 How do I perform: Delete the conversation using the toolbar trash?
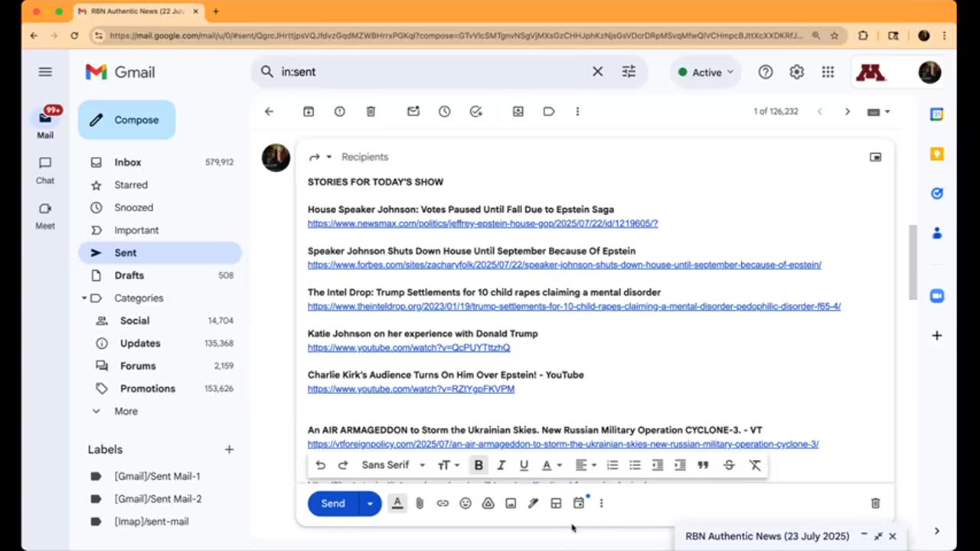click(x=371, y=112)
